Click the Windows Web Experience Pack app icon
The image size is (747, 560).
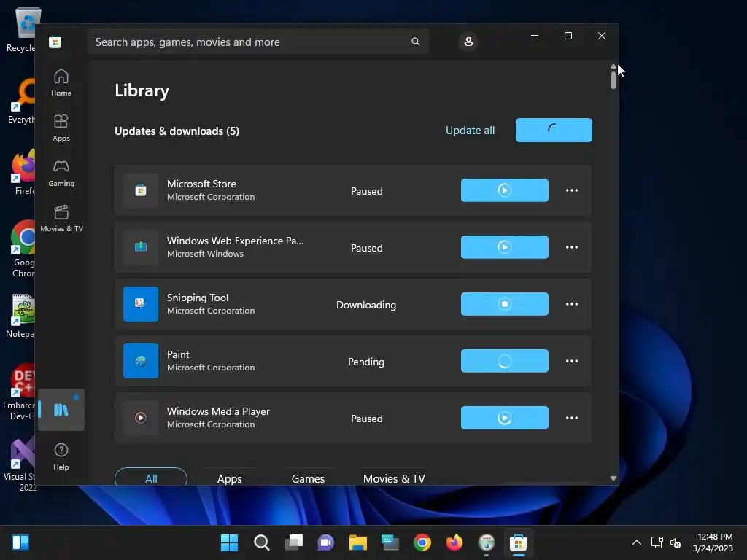point(141,247)
